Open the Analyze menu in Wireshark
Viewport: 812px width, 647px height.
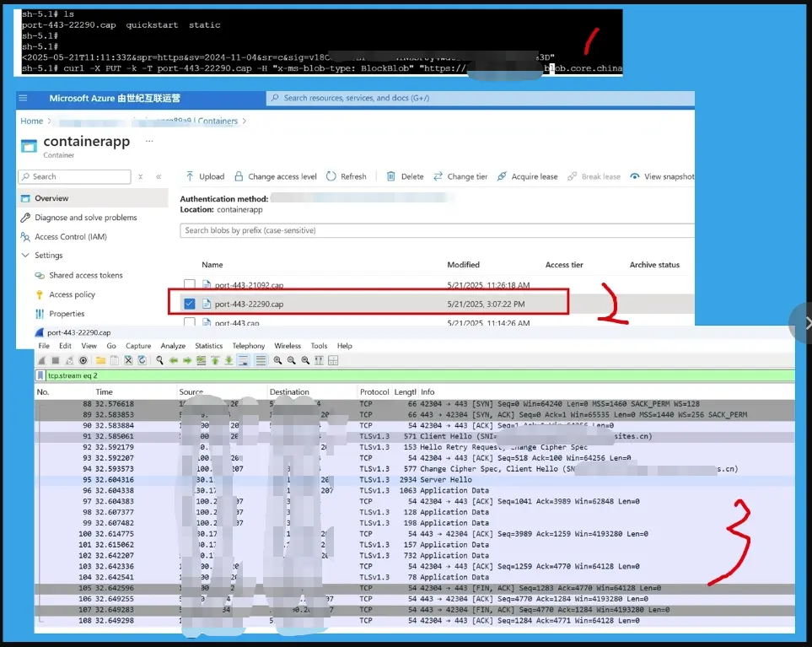coord(173,346)
